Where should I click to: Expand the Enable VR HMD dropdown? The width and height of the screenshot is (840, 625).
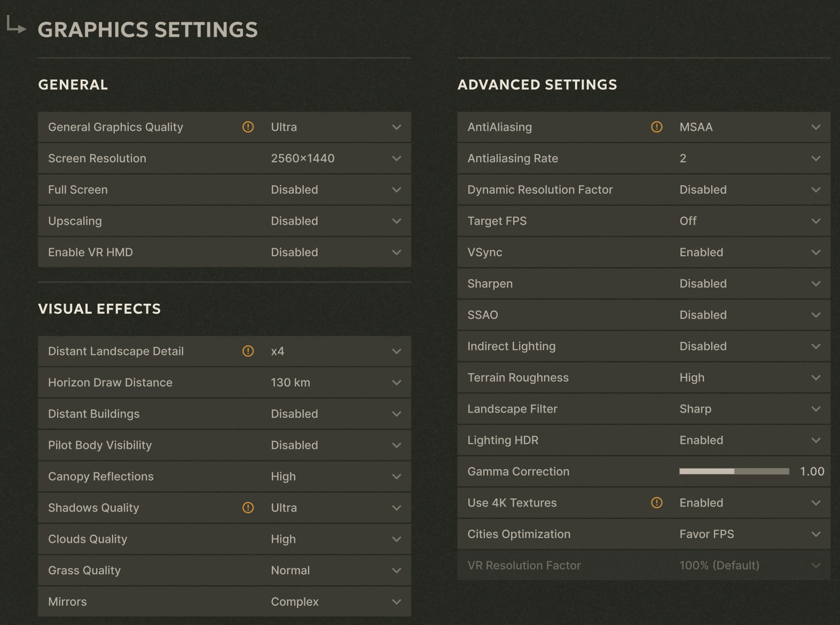(336, 252)
